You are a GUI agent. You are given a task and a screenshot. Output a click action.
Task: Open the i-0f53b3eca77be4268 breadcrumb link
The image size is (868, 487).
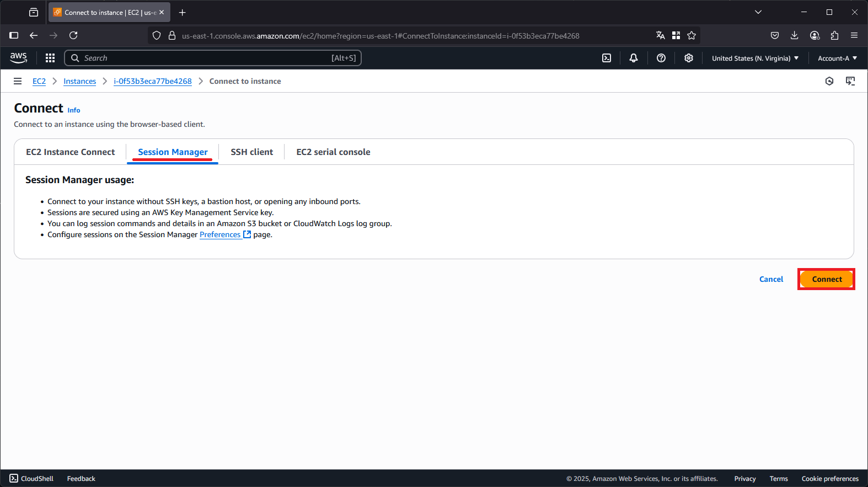click(153, 81)
